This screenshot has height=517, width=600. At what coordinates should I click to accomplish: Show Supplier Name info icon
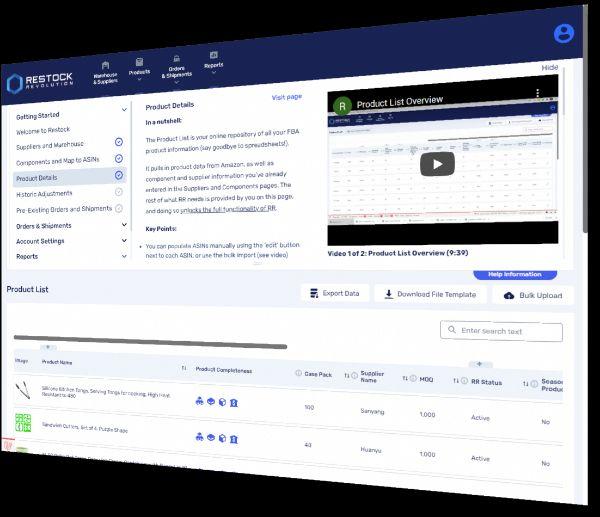pos(413,378)
